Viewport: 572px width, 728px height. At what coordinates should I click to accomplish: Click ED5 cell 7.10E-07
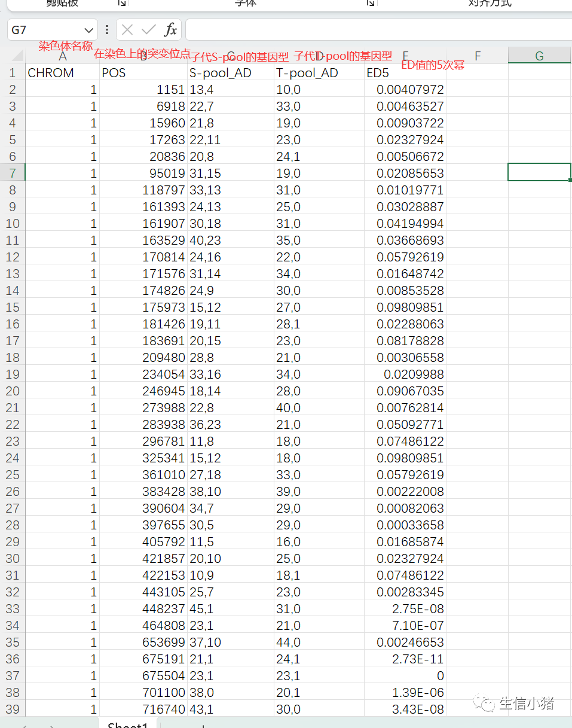pos(405,626)
